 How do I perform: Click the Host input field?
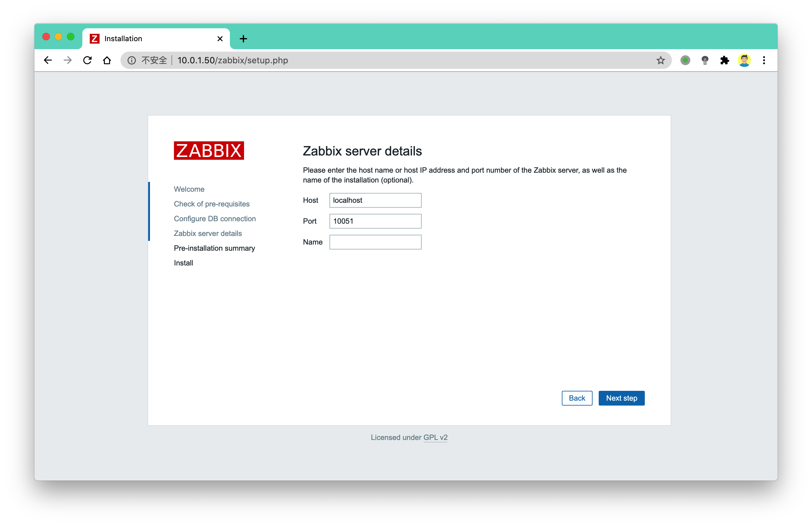click(375, 200)
